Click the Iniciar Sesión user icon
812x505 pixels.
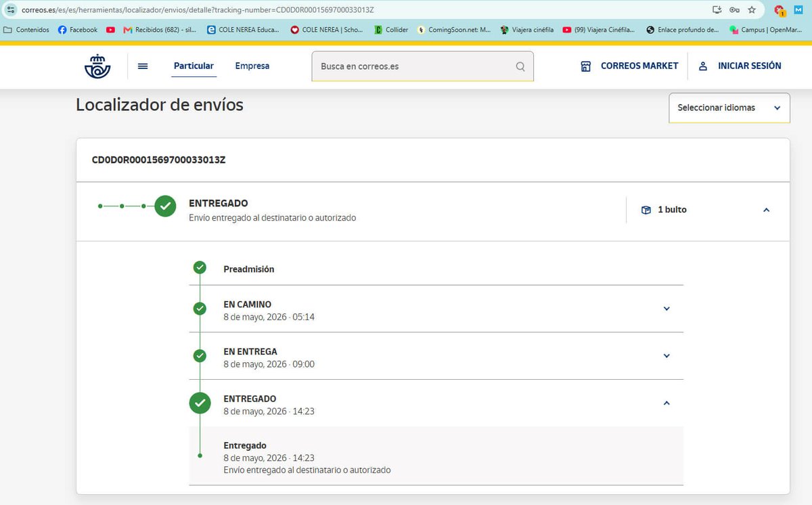(703, 66)
